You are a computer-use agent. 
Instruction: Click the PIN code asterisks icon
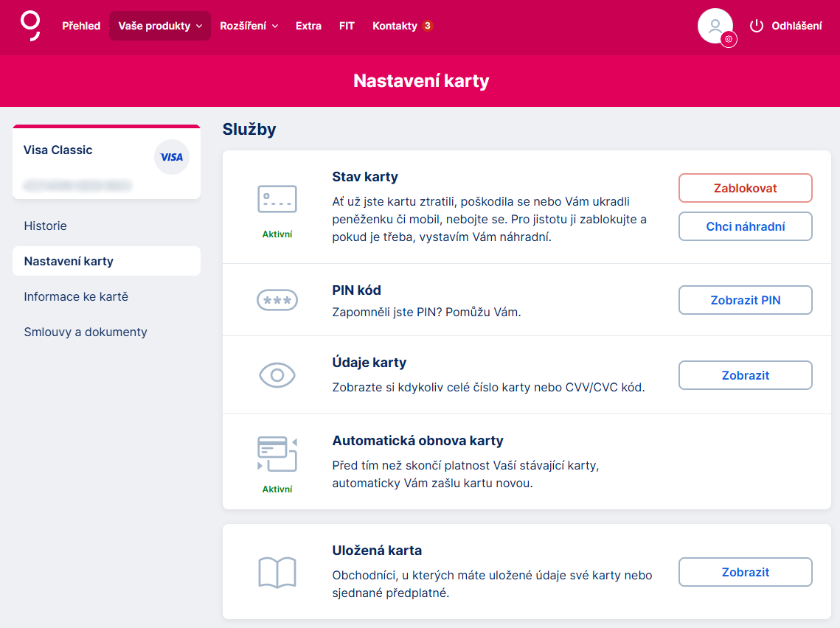[277, 300]
